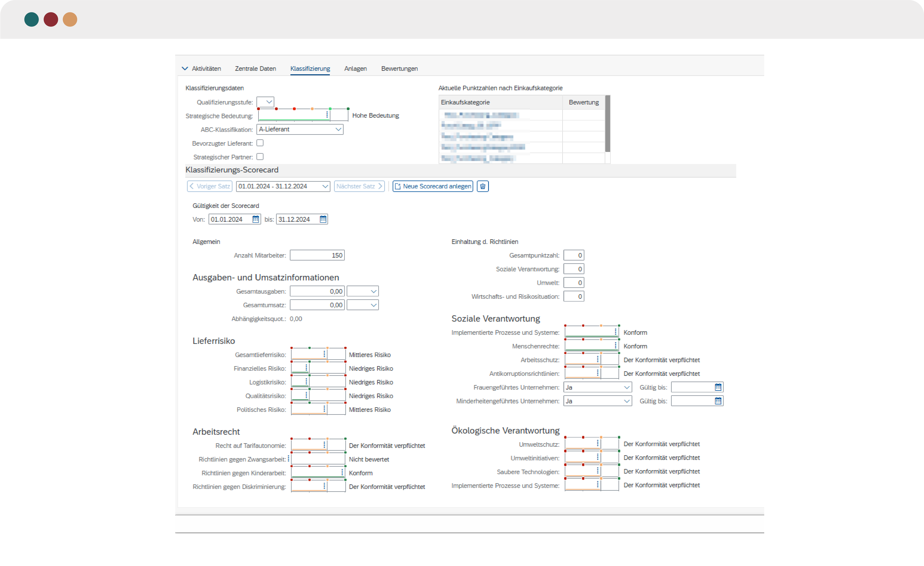Open calendar for Frauengeführtes Unternehmen Gültig bis
The width and height of the screenshot is (924, 566).
[718, 387]
